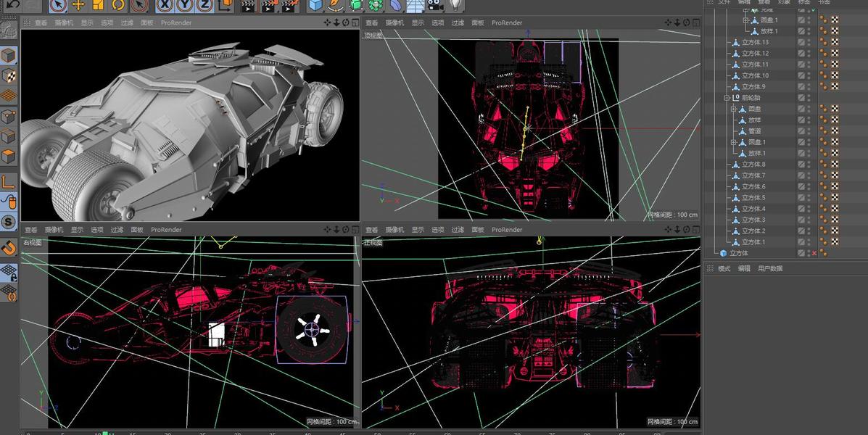Open 显示 menu in top view
The width and height of the screenshot is (868, 435).
(418, 22)
